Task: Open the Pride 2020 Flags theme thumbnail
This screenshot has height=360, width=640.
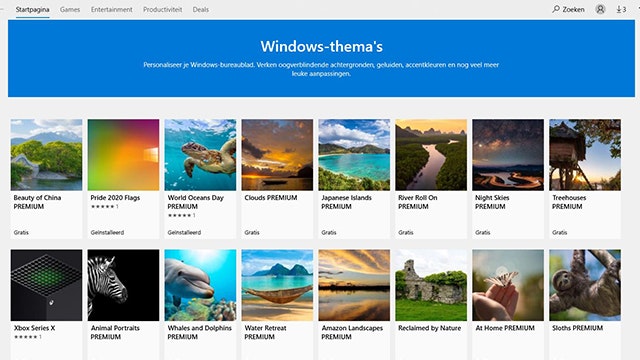Action: pos(123,155)
